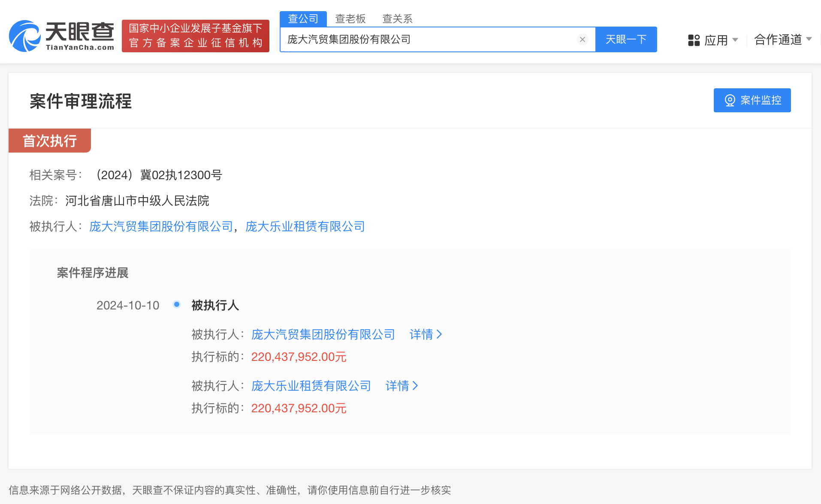821x504 pixels.
Task: Select first 执行标的 amount 220,437,952.00元
Action: click(x=299, y=357)
